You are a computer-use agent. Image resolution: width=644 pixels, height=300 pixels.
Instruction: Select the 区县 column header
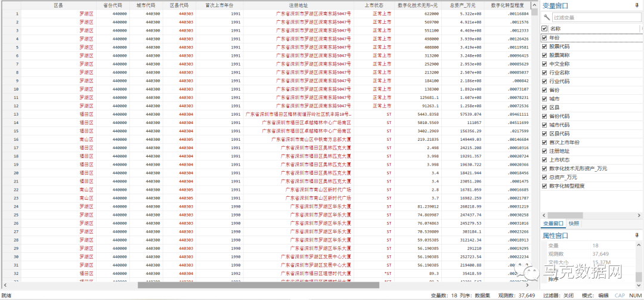[x=58, y=5]
